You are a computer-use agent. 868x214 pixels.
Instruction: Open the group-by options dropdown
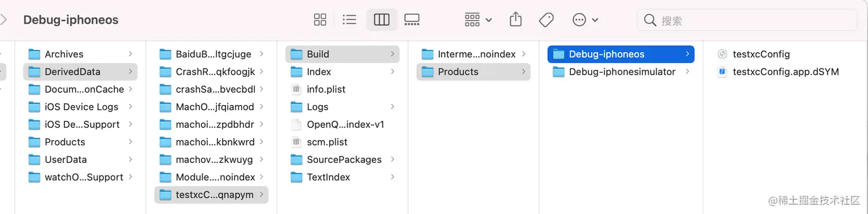[478, 20]
